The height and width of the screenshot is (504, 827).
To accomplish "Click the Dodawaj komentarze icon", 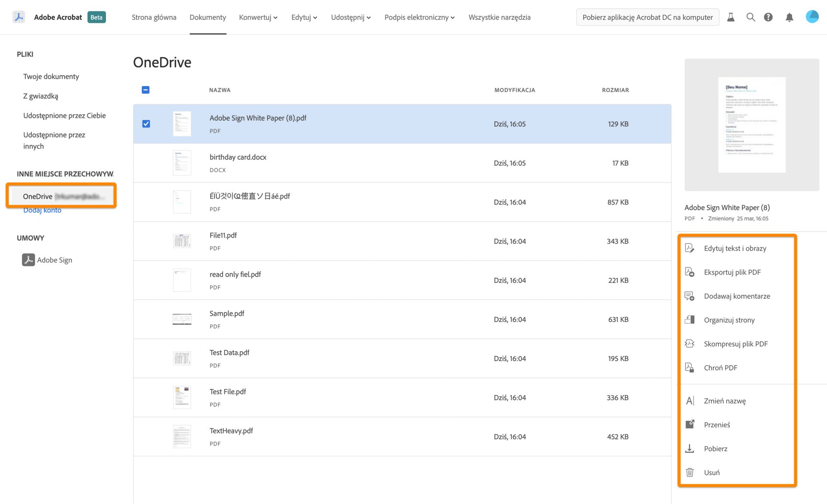I will [x=690, y=296].
